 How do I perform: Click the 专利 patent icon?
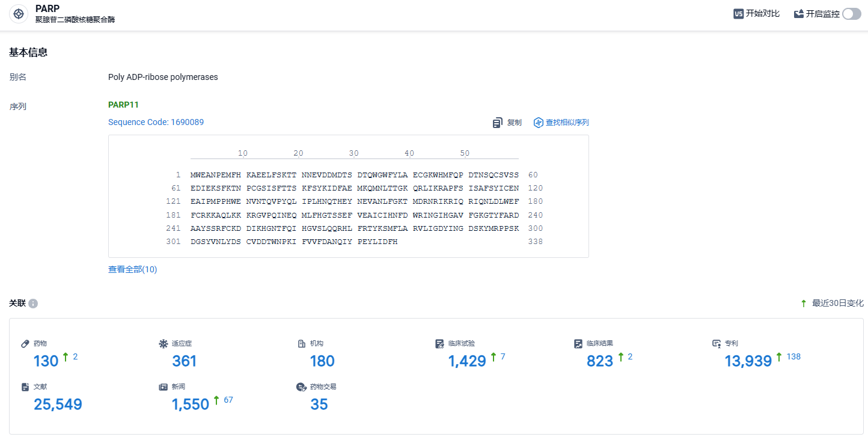(x=717, y=344)
